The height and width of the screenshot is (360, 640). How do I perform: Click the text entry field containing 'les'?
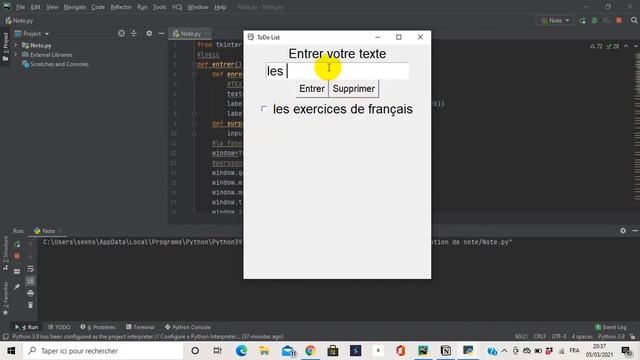tap(337, 71)
